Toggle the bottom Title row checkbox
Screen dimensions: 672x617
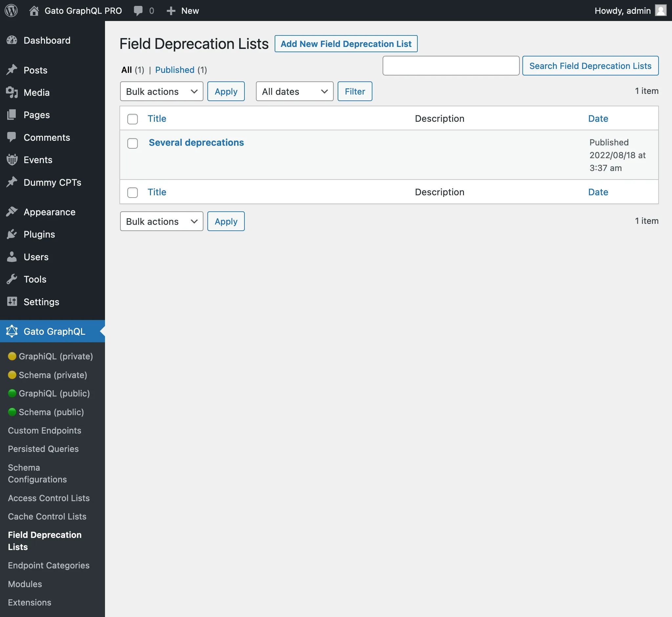pos(133,191)
